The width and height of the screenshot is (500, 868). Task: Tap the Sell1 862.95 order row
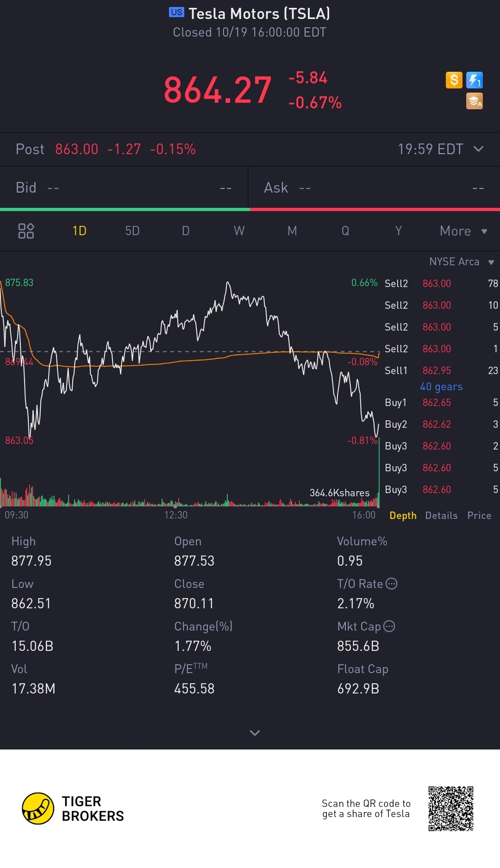click(x=441, y=370)
